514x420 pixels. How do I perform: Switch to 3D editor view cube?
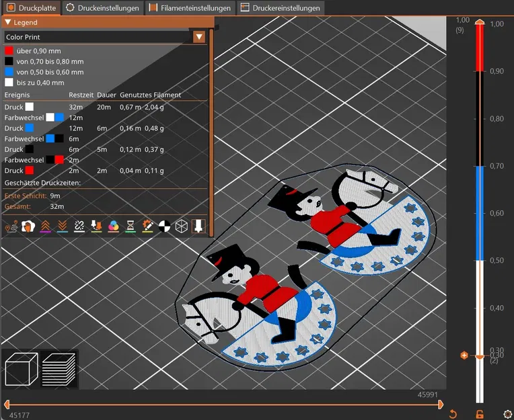click(x=22, y=369)
